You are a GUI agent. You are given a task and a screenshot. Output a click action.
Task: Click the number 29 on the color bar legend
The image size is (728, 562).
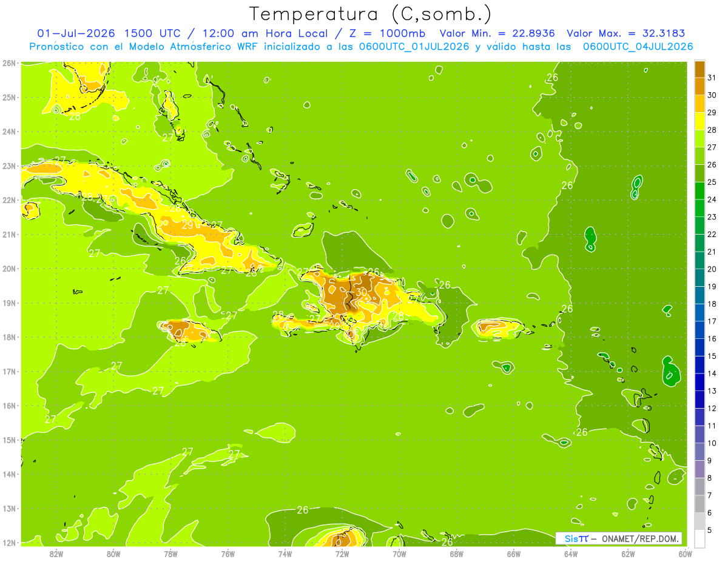coord(712,113)
